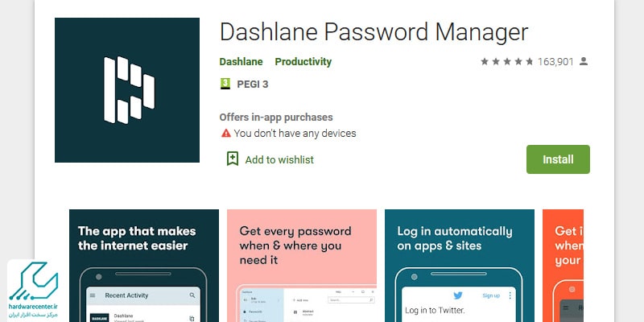The width and height of the screenshot is (644, 322).
Task: Open 'The app that makes the internet easier' screenshot
Action: tap(144, 266)
